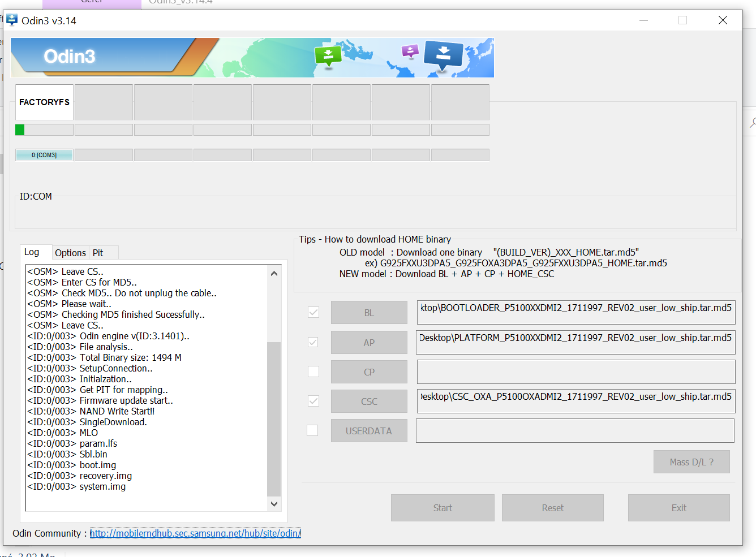Click the search magnifier icon at right edge
This screenshot has width=756, height=557.
coord(752,123)
